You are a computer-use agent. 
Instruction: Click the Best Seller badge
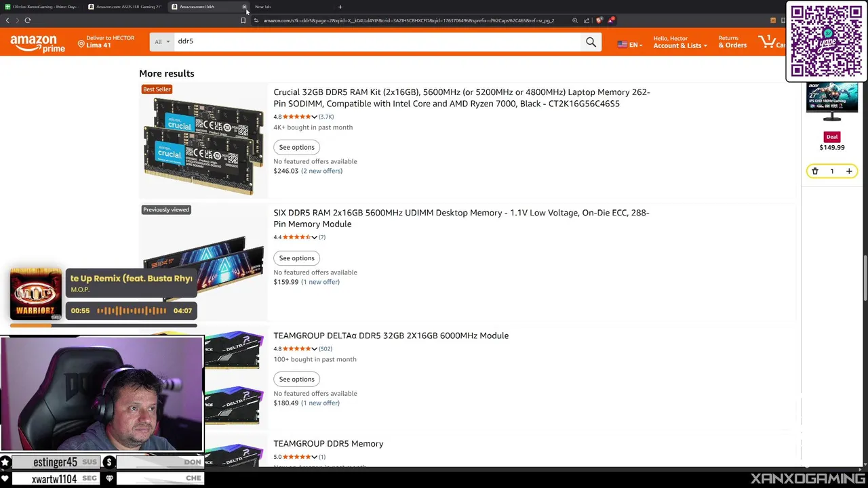pos(157,89)
